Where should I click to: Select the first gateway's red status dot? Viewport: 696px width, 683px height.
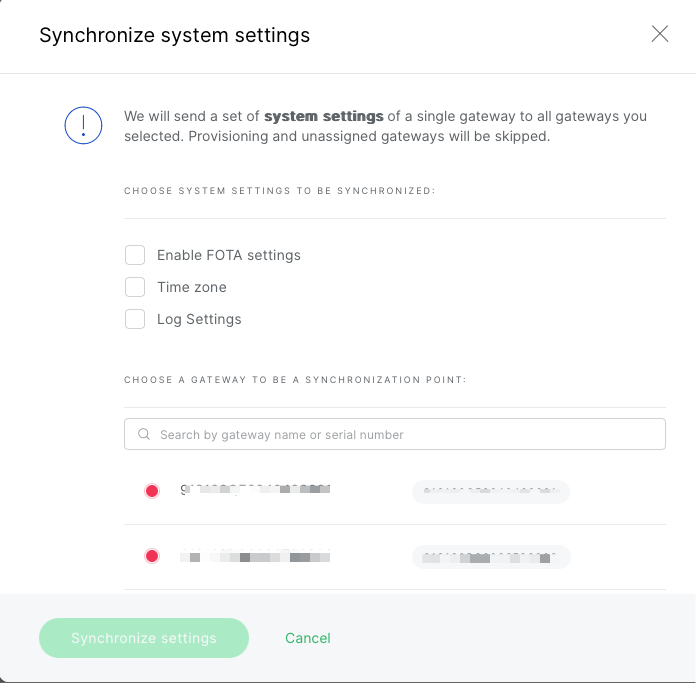(152, 491)
